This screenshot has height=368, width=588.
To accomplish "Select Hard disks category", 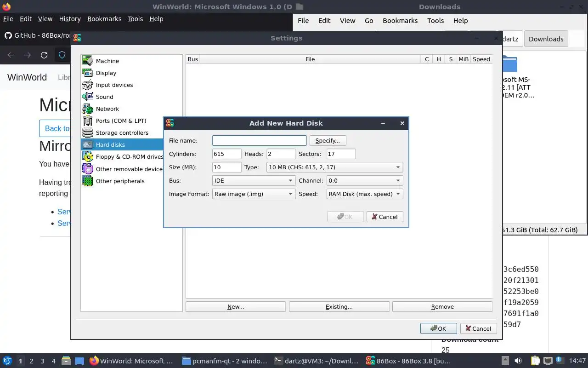I will pos(122,144).
